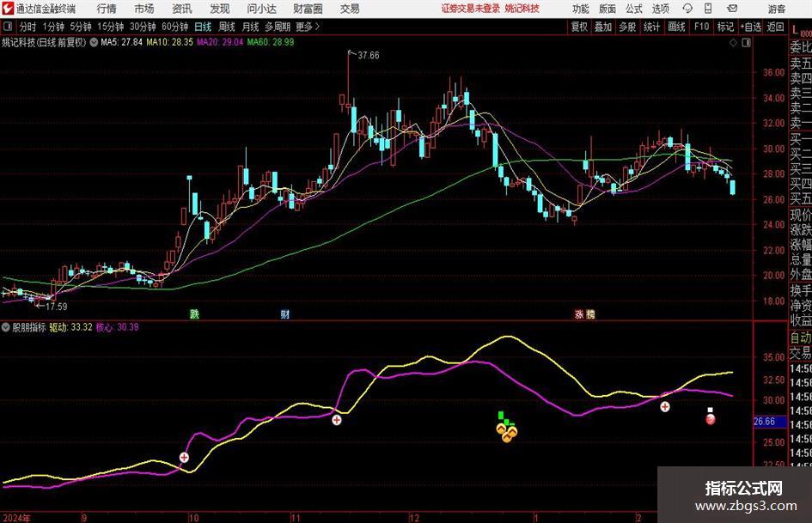Expand the 更多 periods list
This screenshot has width=812, height=523.
(x=308, y=27)
